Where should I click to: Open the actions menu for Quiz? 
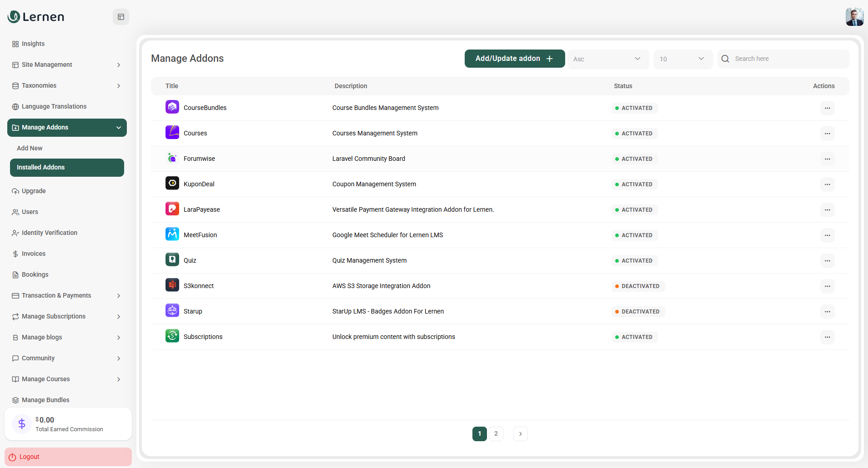pos(827,261)
